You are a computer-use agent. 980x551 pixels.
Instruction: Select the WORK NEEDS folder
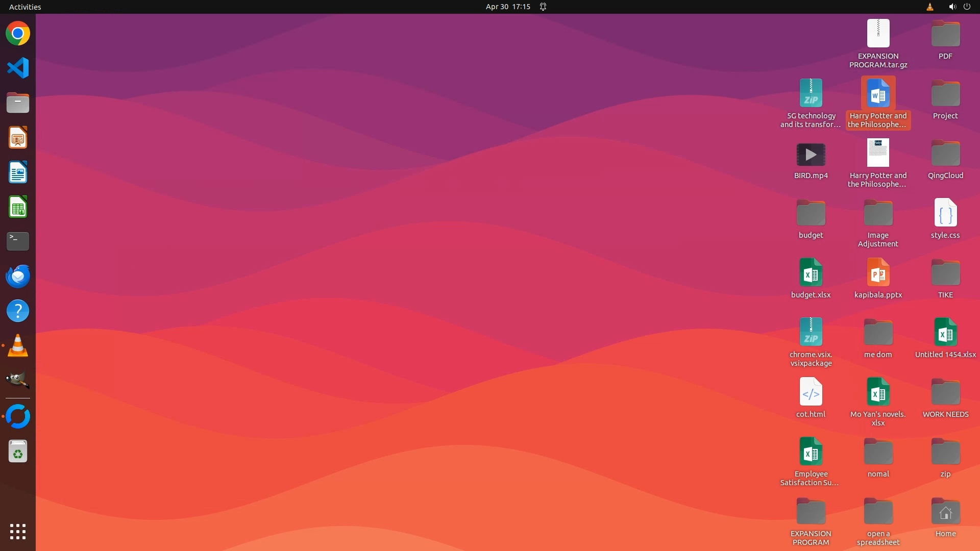(x=945, y=393)
